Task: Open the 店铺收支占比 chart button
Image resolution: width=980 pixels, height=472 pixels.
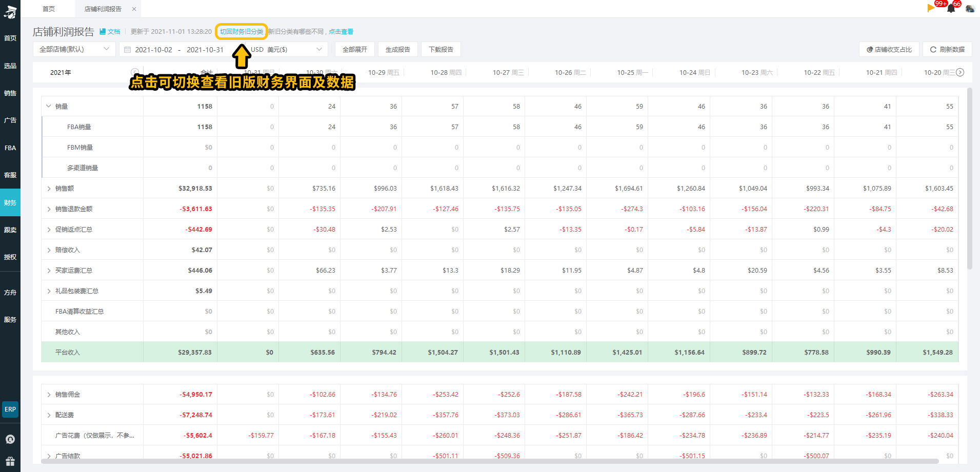Action: tap(889, 49)
